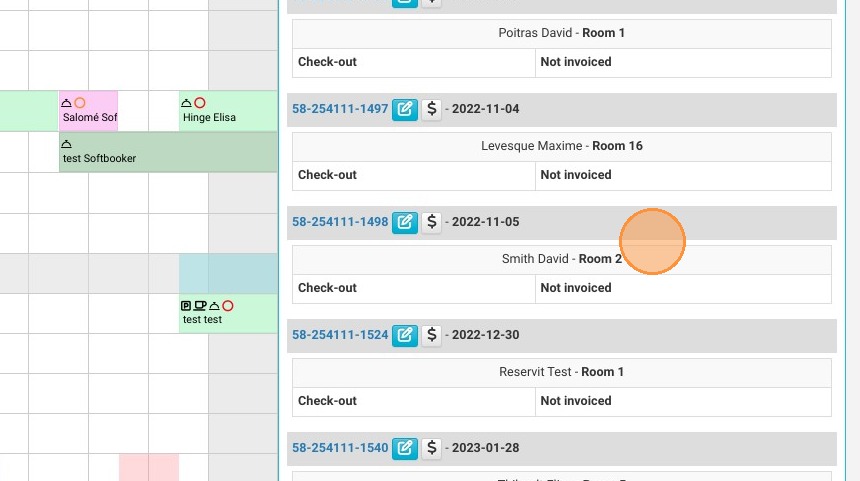Click Check-out cell under Levesque Maxime
Screen dimensions: 860x481
(x=414, y=176)
